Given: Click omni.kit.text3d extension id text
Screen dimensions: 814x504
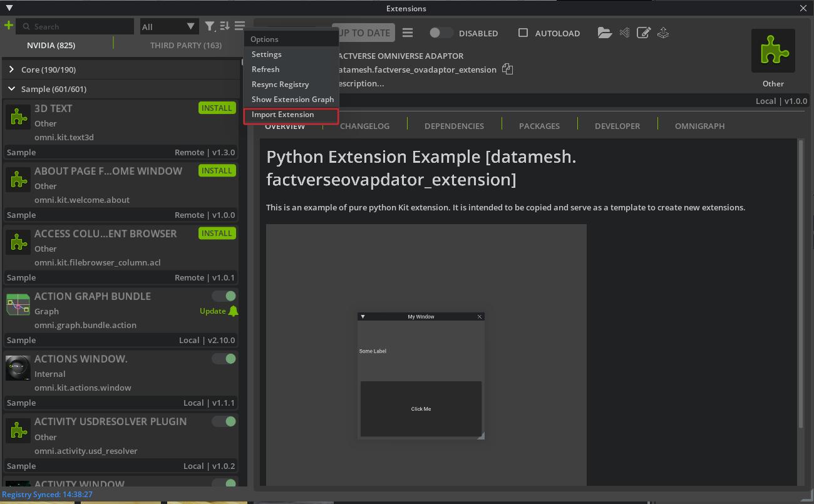Looking at the screenshot, I should coord(64,137).
